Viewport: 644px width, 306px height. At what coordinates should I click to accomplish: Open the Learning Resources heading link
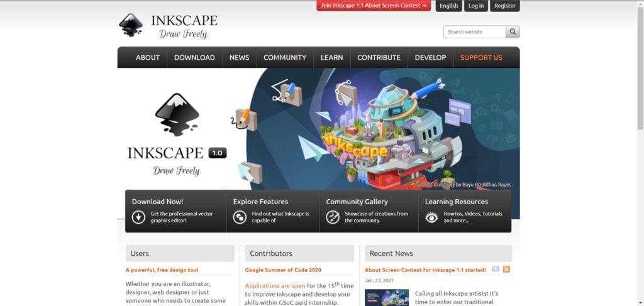pyautogui.click(x=457, y=202)
